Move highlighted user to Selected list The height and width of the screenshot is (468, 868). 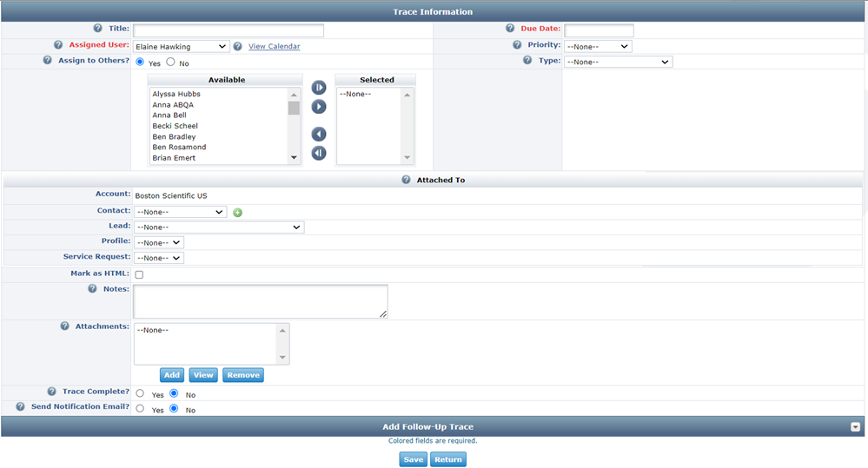pyautogui.click(x=319, y=106)
